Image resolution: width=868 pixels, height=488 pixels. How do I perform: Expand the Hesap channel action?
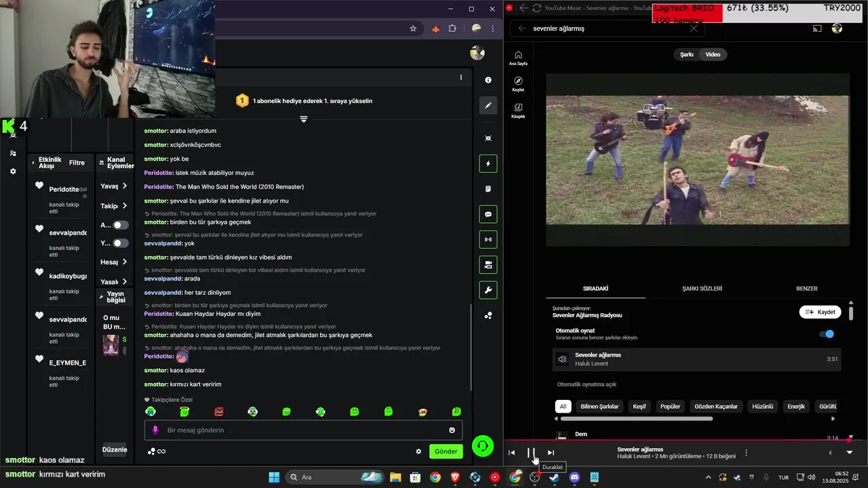click(x=125, y=262)
